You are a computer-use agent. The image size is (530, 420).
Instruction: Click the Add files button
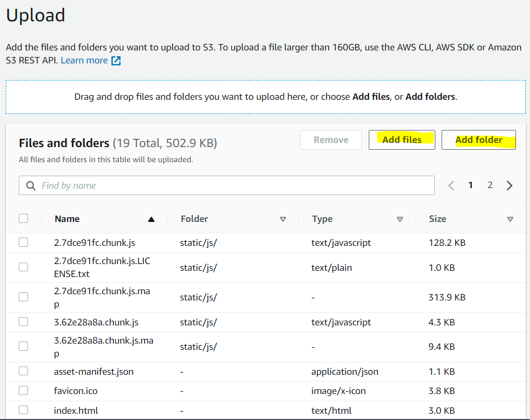point(402,140)
